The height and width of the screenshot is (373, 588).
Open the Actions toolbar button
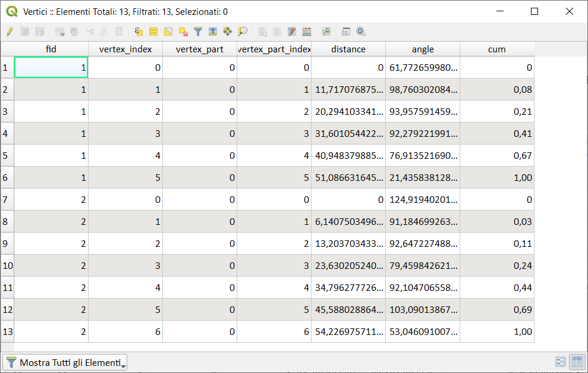(x=361, y=32)
